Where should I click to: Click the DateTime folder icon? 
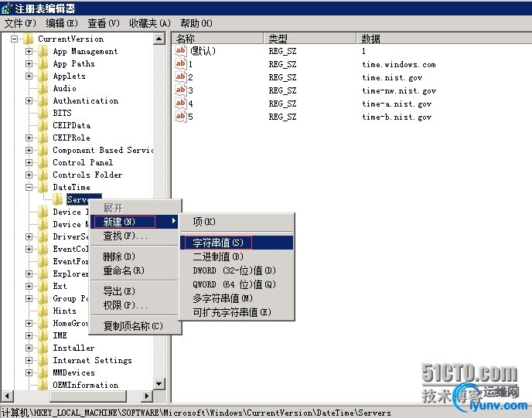point(43,187)
